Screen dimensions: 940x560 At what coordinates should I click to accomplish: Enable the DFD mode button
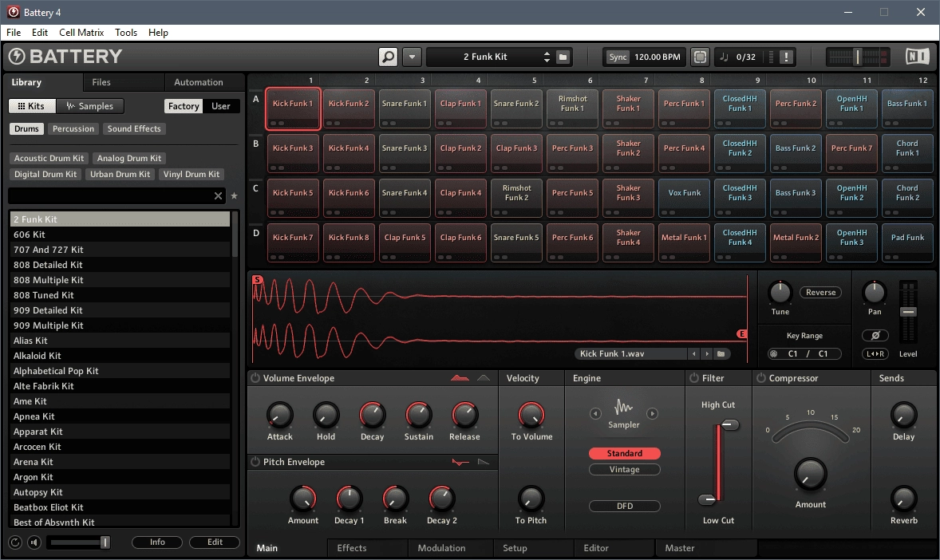coord(625,506)
